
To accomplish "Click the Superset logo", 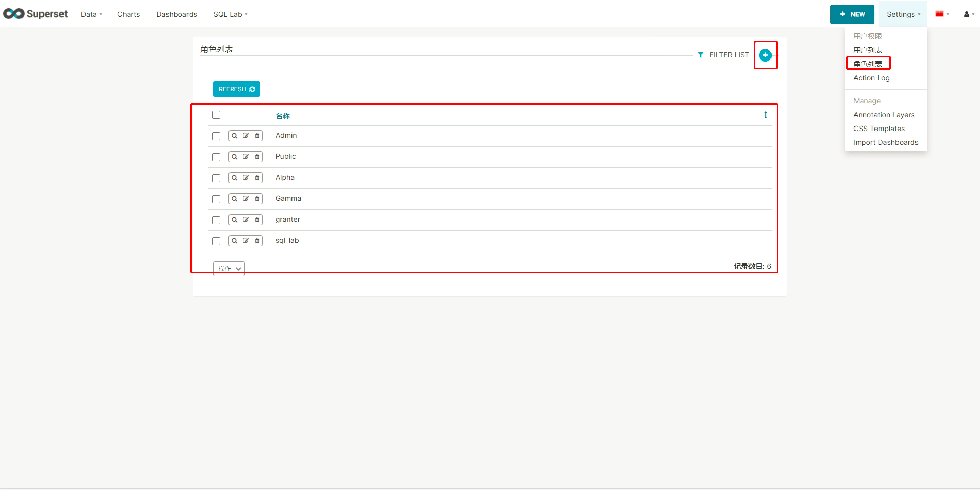I will tap(35, 14).
